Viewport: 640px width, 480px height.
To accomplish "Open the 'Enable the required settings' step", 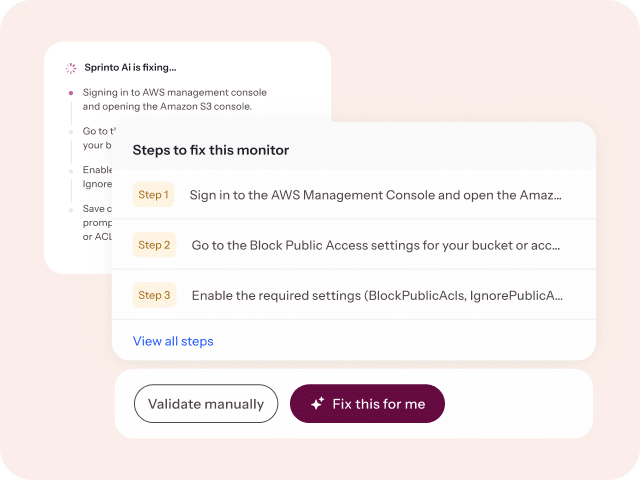I will [x=377, y=295].
